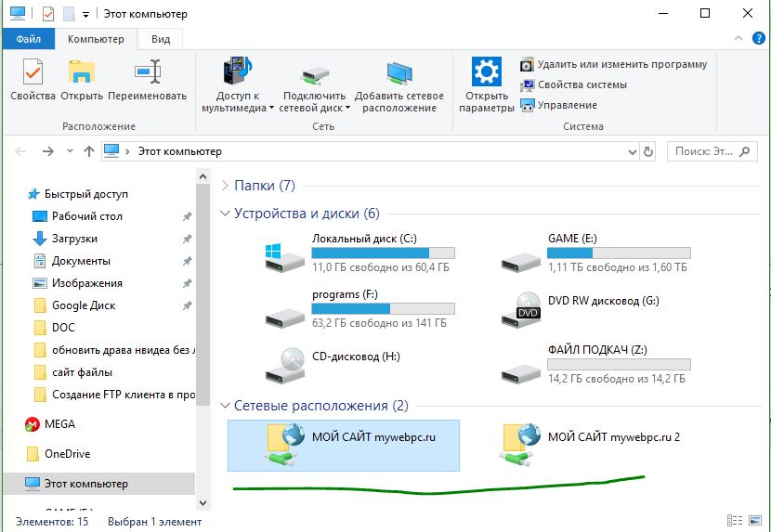The height and width of the screenshot is (532, 771).
Task: Click the refresh button by address bar
Action: [648, 152]
